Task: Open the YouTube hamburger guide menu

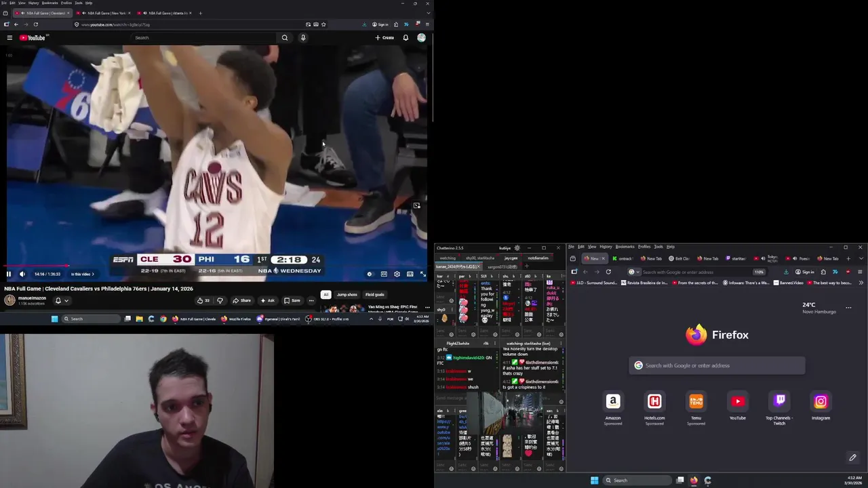Action: click(x=9, y=37)
